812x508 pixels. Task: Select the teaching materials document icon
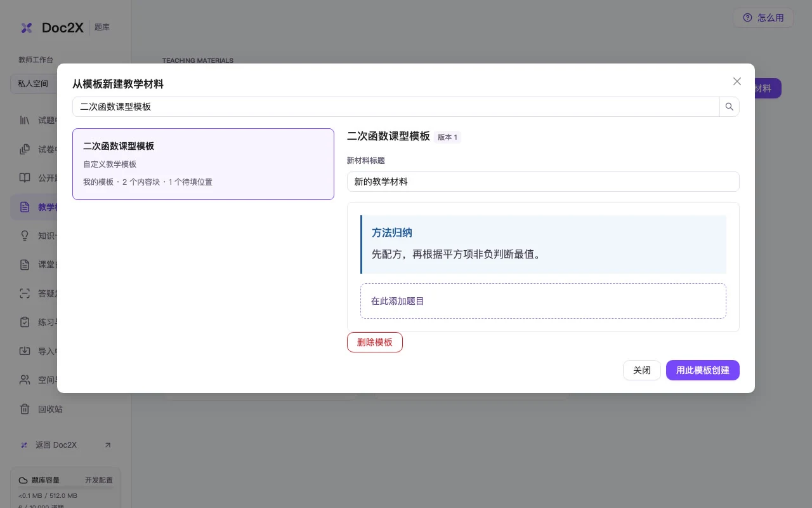25,207
